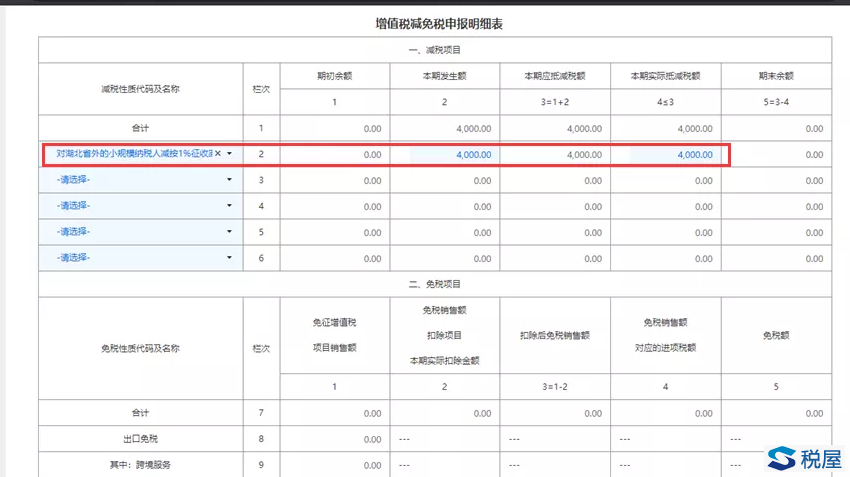Click the 期末余额 value in row 2

tap(814, 155)
